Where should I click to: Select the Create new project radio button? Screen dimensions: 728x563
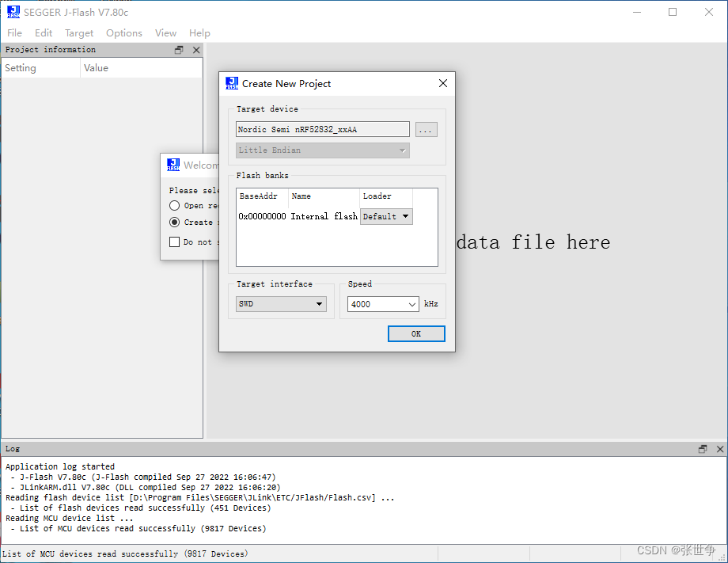[174, 222]
